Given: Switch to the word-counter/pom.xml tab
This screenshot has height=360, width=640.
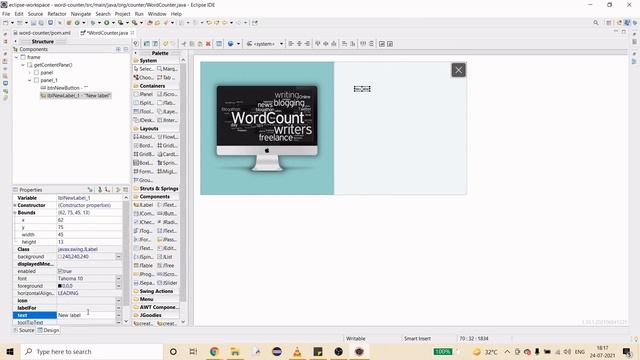Looking at the screenshot, I should tap(42, 33).
